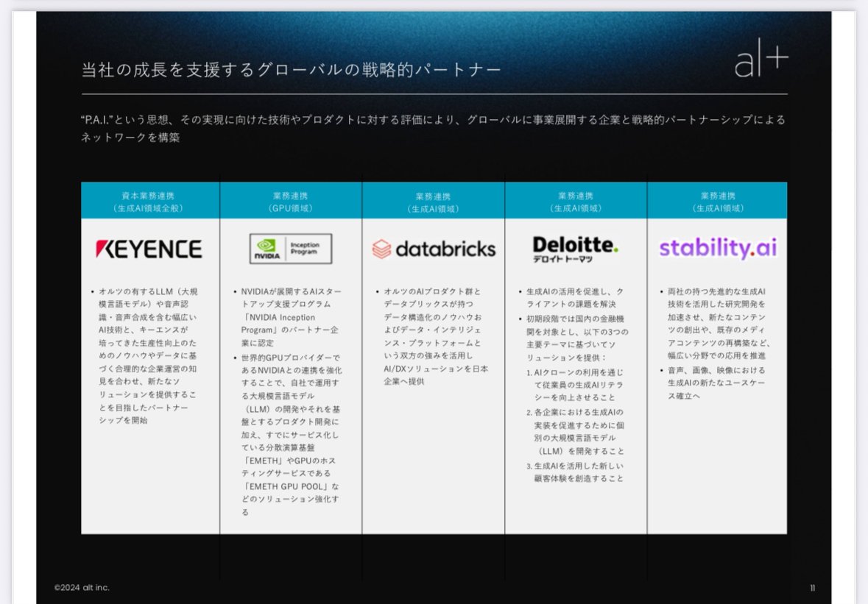Select the P.A.I. description paragraph
Image resolution: width=868 pixels, height=604 pixels.
point(434,129)
